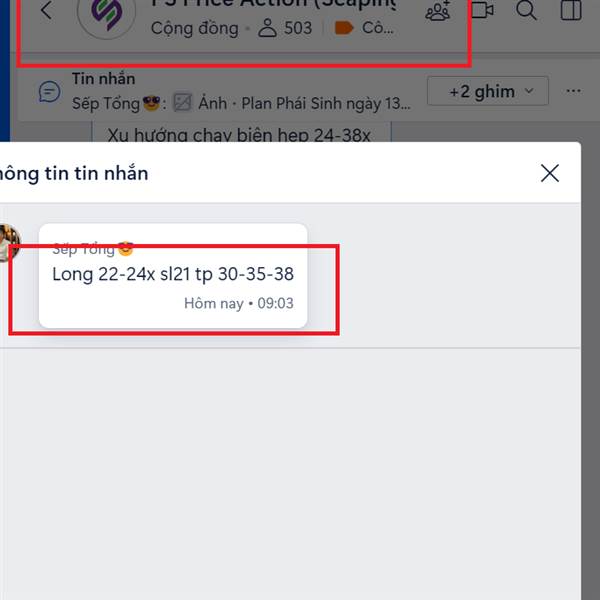Open the group avatar logo
Screen dimensions: 600x600
pyautogui.click(x=106, y=17)
